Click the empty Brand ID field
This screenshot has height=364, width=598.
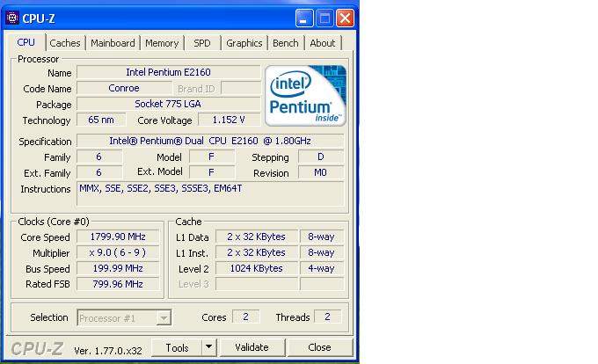click(241, 89)
